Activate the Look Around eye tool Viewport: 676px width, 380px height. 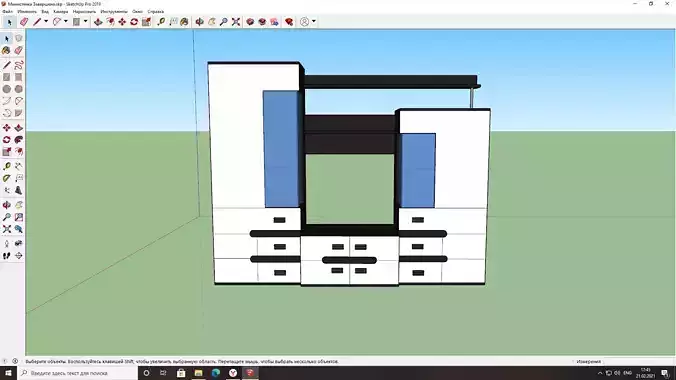coord(19,244)
